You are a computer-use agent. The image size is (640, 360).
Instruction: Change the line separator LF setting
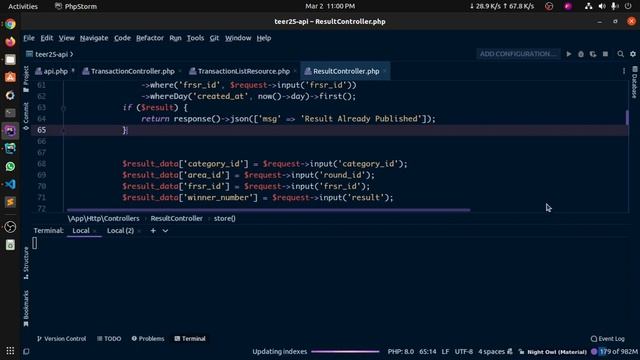pos(445,351)
